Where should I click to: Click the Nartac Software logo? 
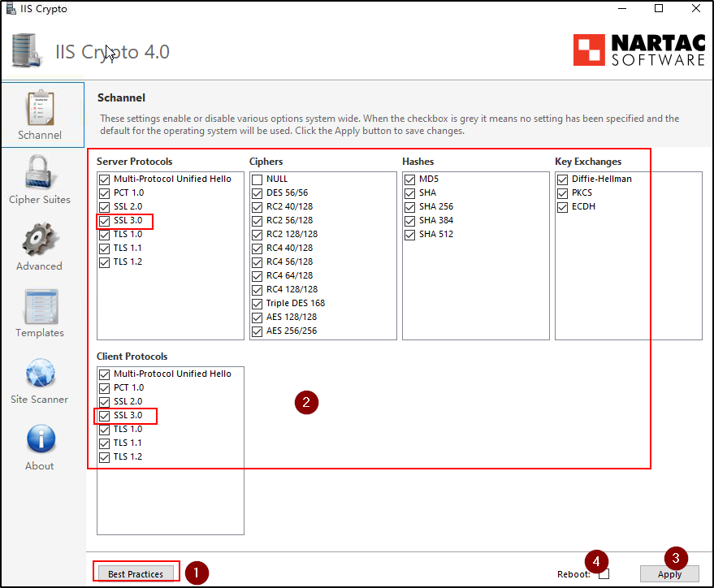point(639,50)
